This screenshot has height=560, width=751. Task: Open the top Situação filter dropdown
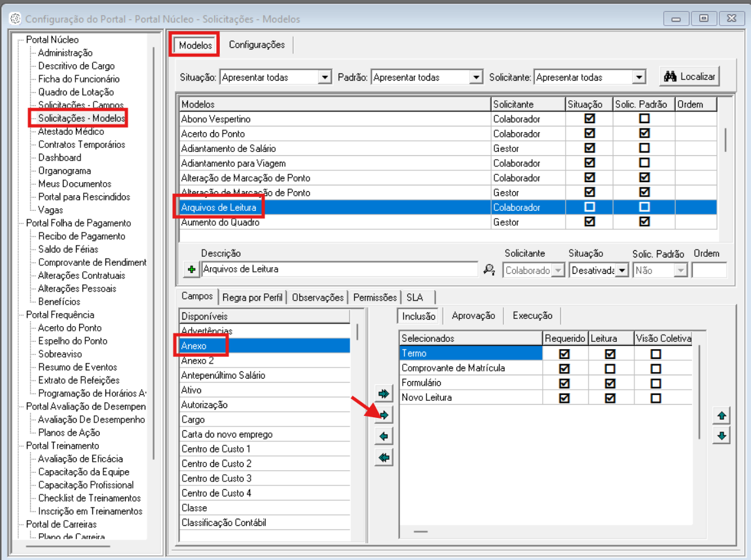[x=325, y=77]
